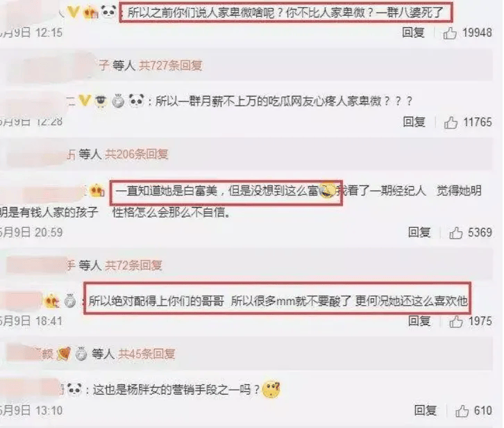Click 回复 under the 18:41 comment
The image size is (504, 428).
419,321
